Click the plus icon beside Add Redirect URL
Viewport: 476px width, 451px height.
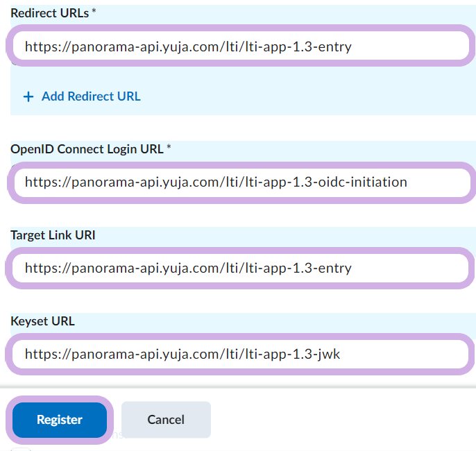pyautogui.click(x=28, y=97)
